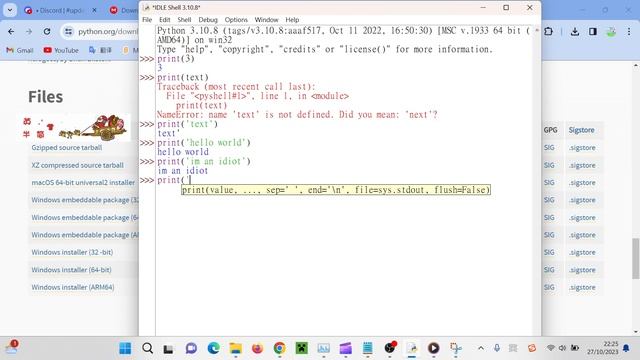
Task: Open Snipping Tool from taskbar
Action: coord(456,348)
